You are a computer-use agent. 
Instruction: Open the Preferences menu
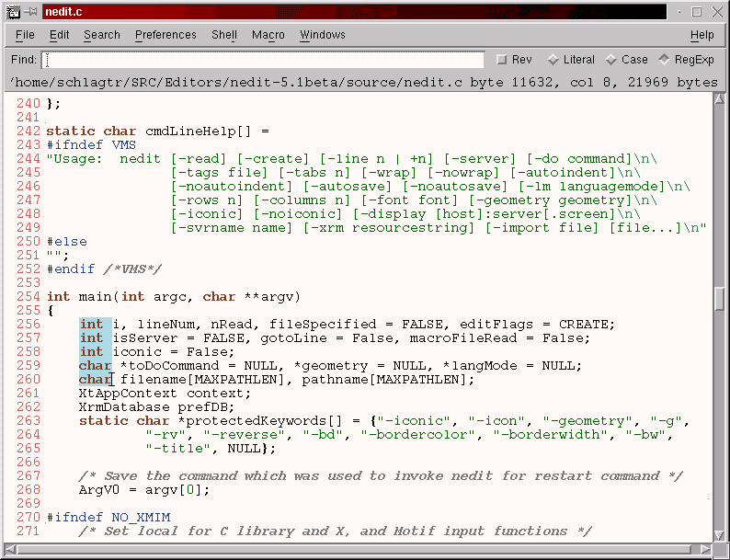point(165,35)
